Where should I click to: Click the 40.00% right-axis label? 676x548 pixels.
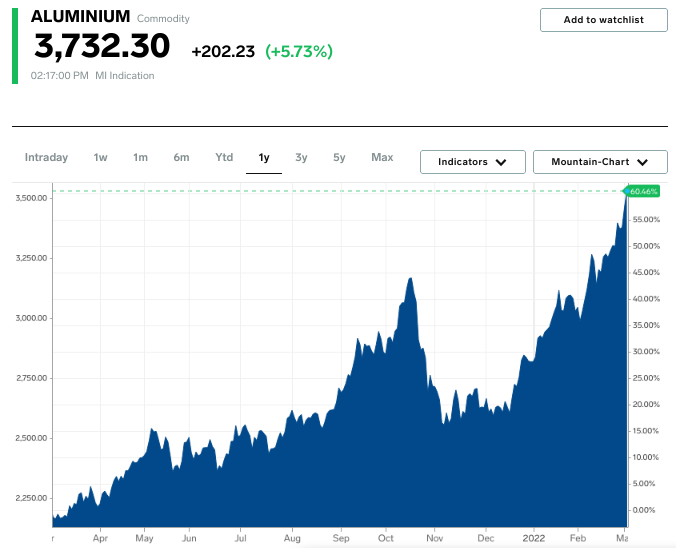[646, 299]
